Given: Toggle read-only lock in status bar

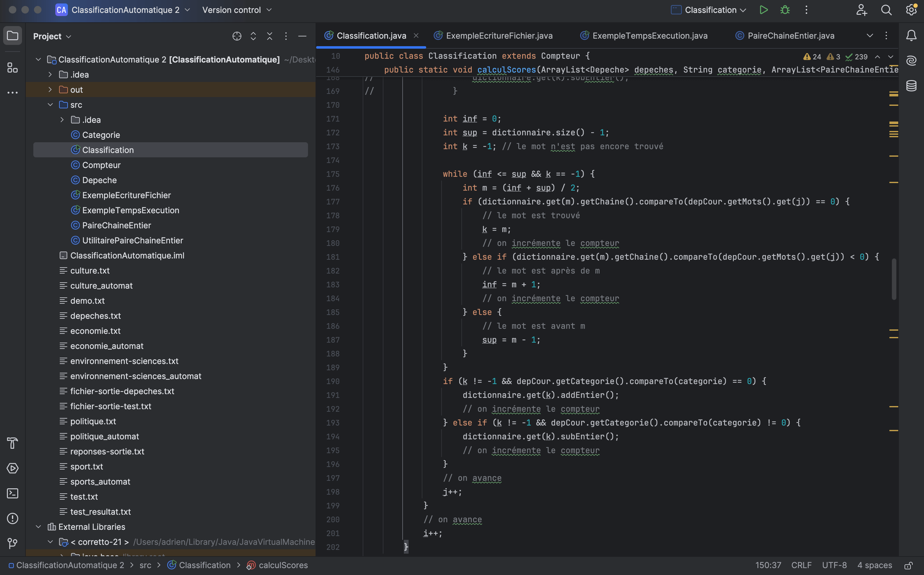Looking at the screenshot, I should point(908,566).
